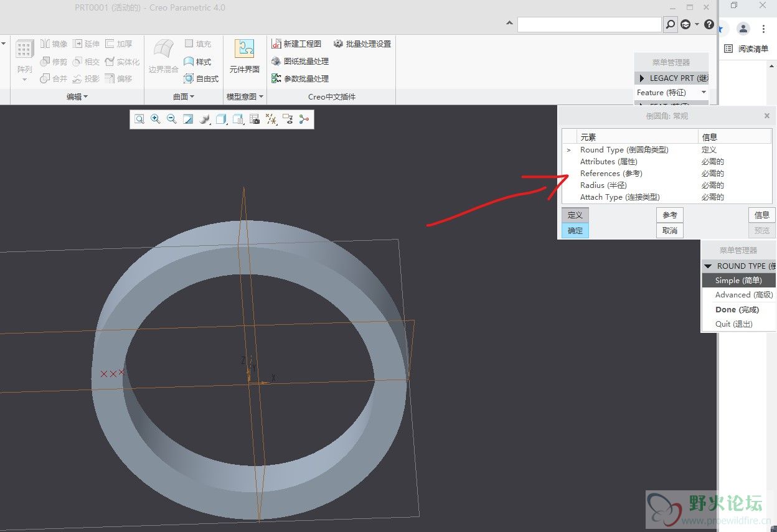Click the 参考 (Refs) button
This screenshot has width=777, height=532.
coord(670,215)
